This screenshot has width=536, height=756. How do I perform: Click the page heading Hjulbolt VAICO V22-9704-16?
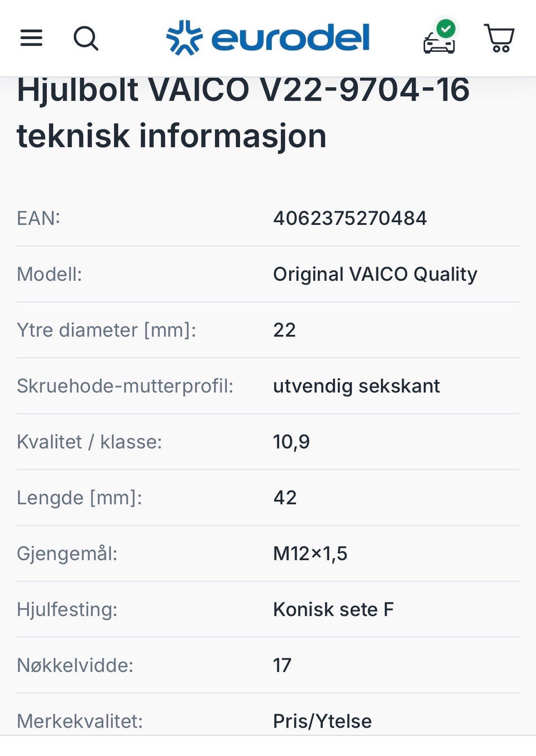(243, 90)
